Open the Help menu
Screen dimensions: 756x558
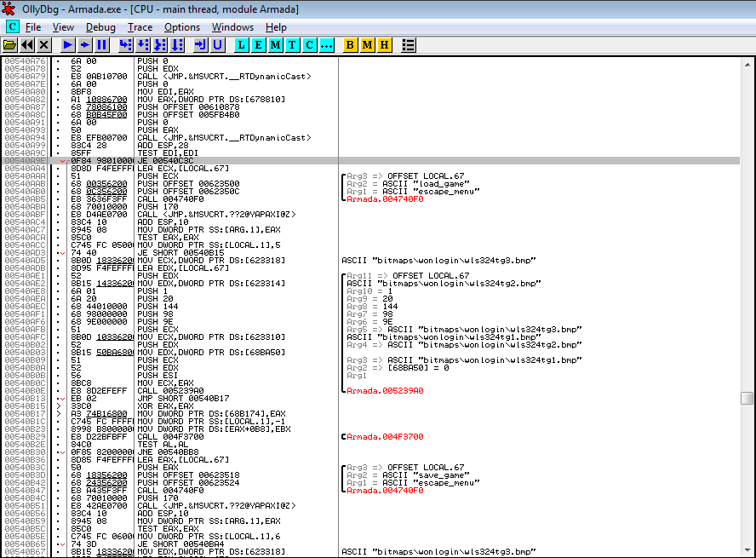coord(276,27)
